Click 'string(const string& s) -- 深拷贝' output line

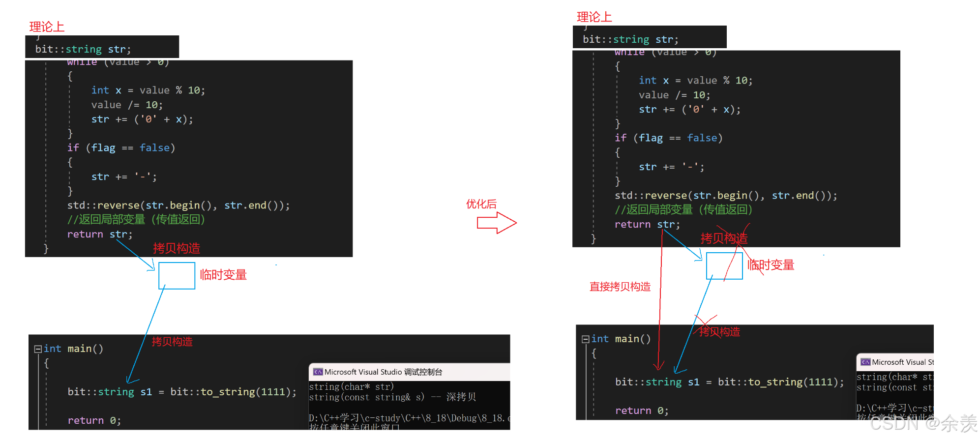pos(392,397)
